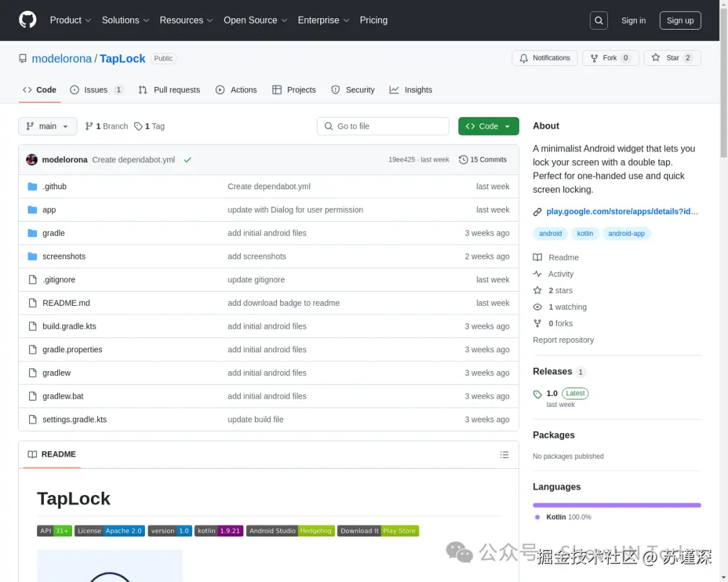The image size is (728, 582).
Task: Click the release tag icon next to 1.0
Action: pyautogui.click(x=538, y=394)
